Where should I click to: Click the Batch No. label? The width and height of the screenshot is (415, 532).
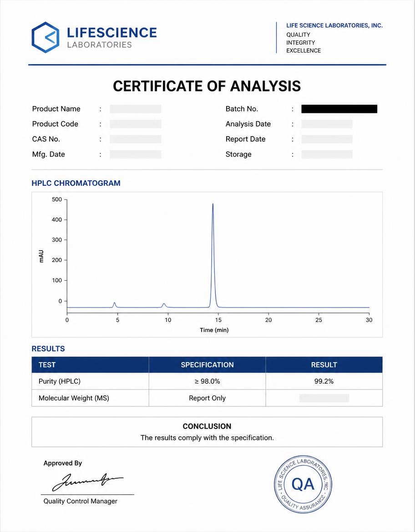click(x=242, y=109)
